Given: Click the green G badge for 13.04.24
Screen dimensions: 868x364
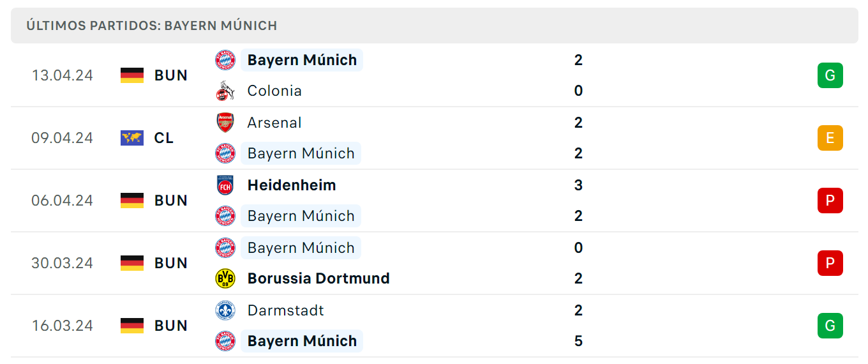Looking at the screenshot, I should coord(830,75).
